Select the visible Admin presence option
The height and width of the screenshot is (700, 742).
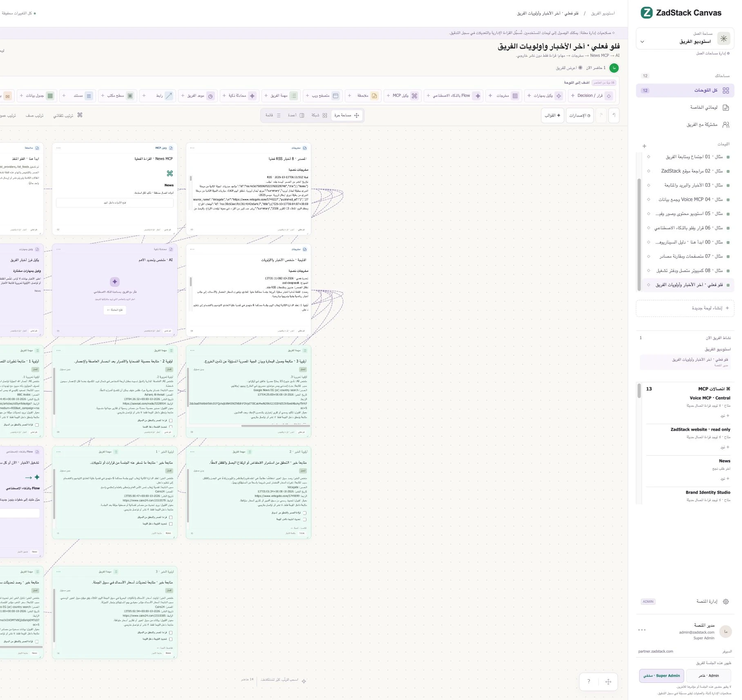pos(708,675)
